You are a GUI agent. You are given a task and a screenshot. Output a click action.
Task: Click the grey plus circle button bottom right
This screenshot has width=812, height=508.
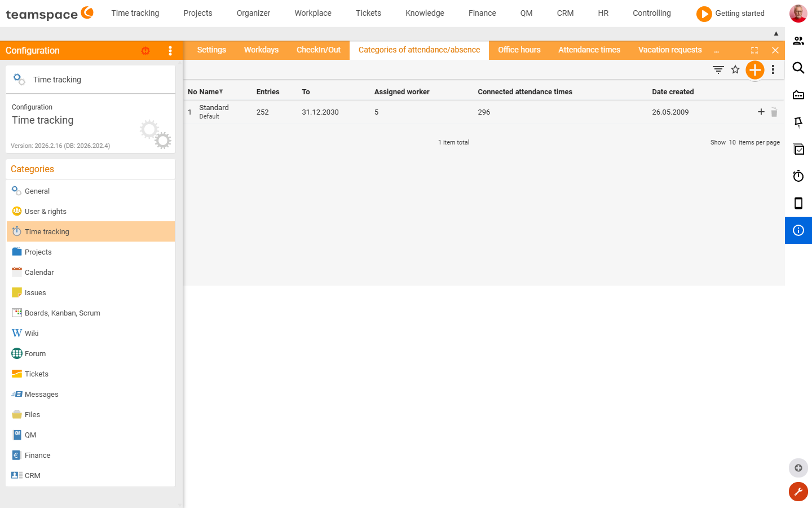pyautogui.click(x=798, y=468)
